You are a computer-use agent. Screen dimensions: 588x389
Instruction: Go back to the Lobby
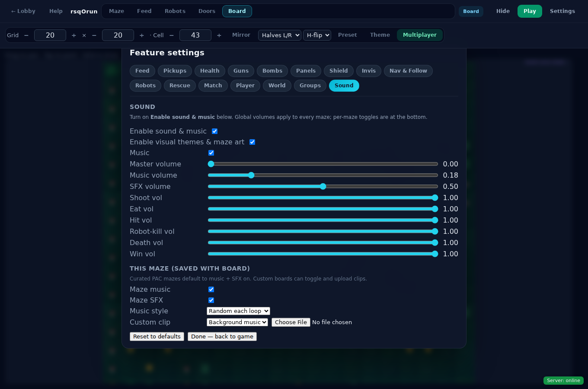[23, 11]
